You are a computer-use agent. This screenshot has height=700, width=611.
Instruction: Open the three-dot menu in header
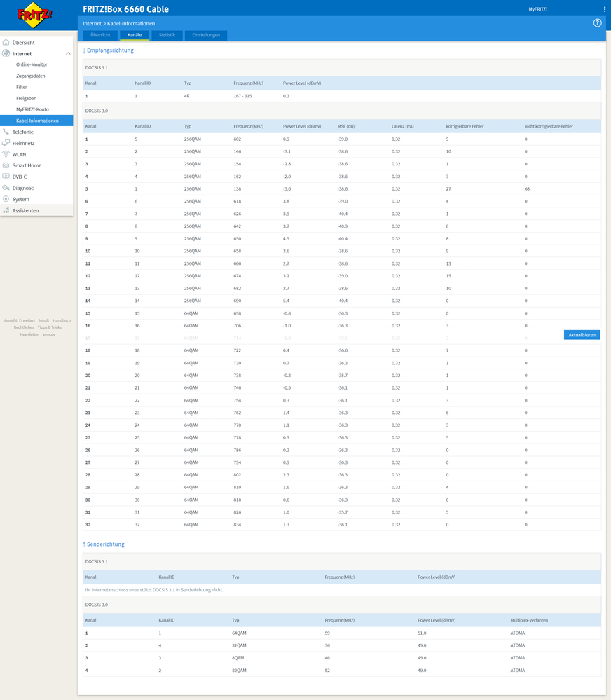[605, 9]
